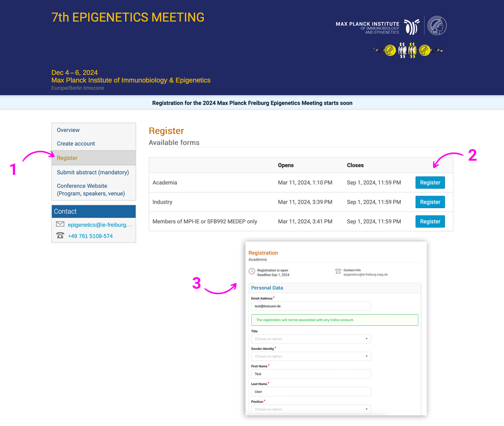Open the epigenetics@ie-freiburg email link
The width and height of the screenshot is (504, 426).
point(100,225)
